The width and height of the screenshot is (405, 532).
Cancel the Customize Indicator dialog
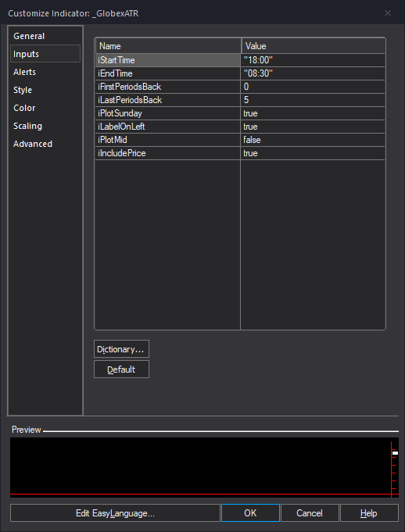click(310, 513)
